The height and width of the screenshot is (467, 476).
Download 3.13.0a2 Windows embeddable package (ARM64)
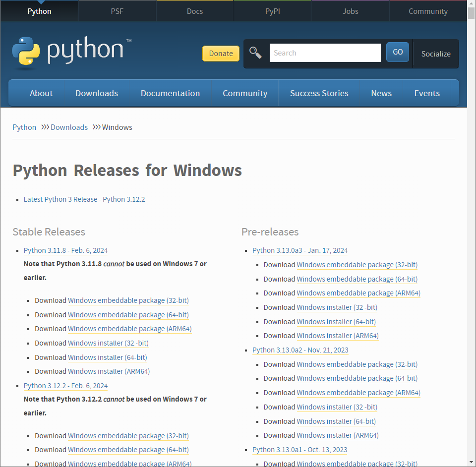tap(358, 393)
